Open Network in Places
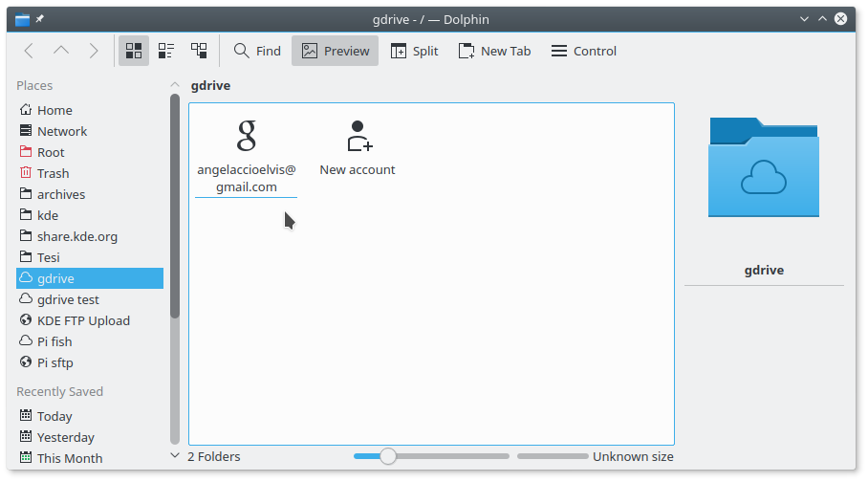 click(x=90, y=131)
